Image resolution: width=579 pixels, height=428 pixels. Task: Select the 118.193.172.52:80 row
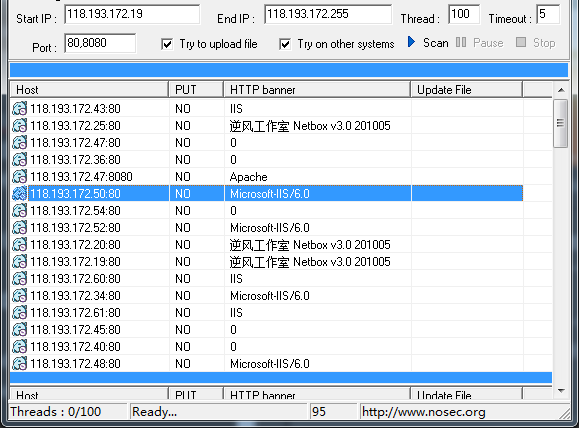[x=267, y=227]
